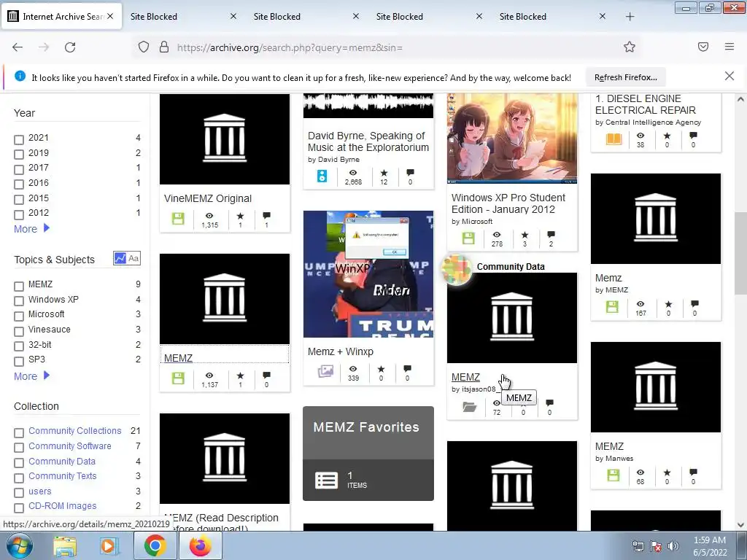
Task: Click the list icon in MEMZ Favorites
Action: click(326, 481)
